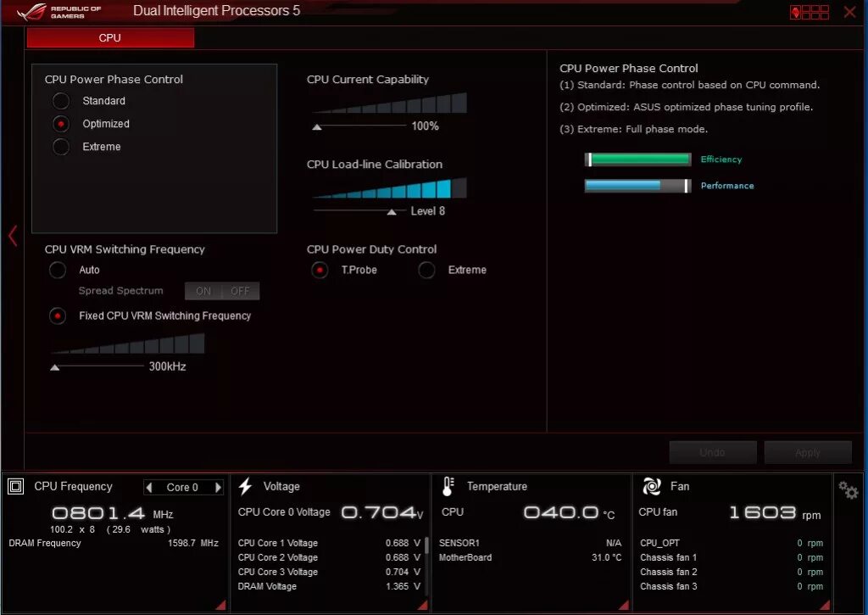Viewport: 868px width, 615px height.
Task: Click the Fan icon in monitor bar
Action: pos(652,486)
